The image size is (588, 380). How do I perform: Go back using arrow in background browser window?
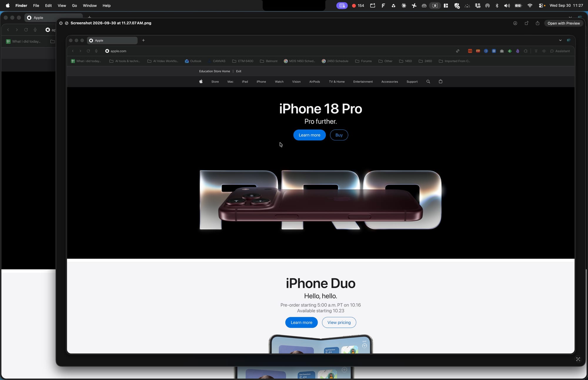click(x=8, y=30)
